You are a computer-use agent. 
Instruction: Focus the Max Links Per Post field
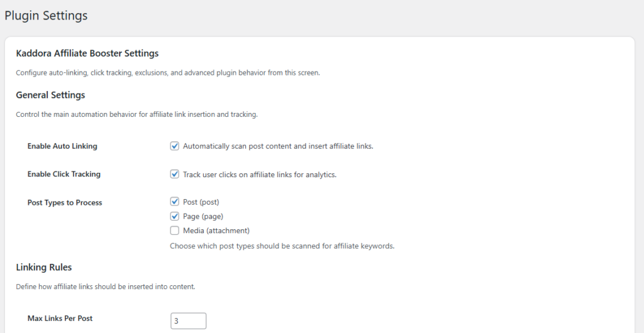(x=188, y=320)
